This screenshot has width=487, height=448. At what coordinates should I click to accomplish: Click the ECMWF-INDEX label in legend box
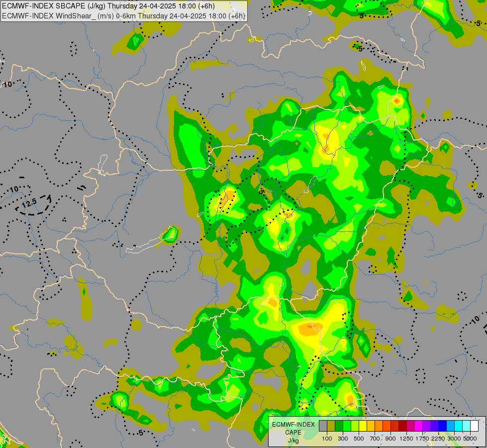pyautogui.click(x=293, y=425)
